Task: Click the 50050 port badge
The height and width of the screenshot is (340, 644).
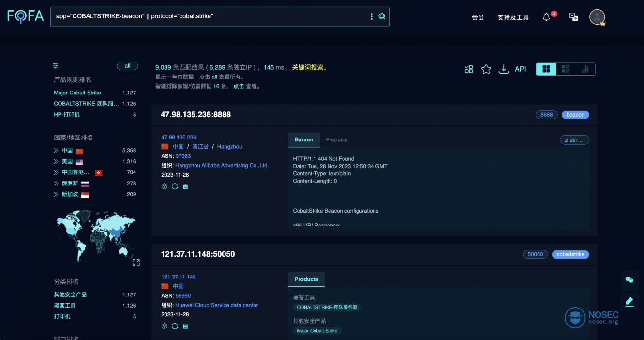Action: [x=535, y=254]
